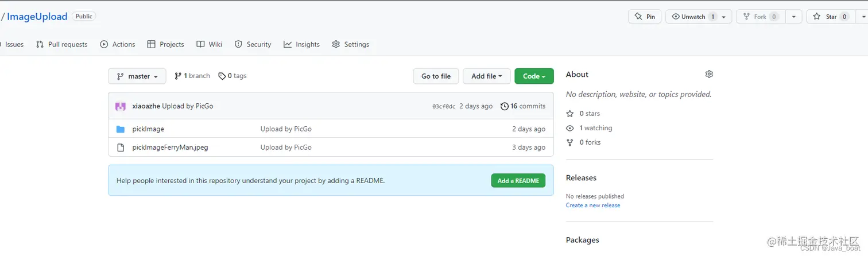Click the Add a README button
This screenshot has width=868, height=256.
pos(518,181)
